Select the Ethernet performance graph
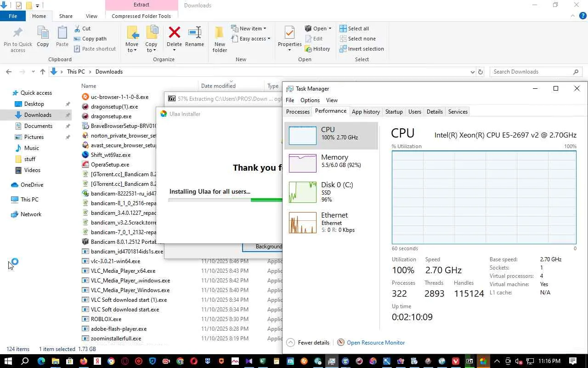Screen dimensions: 588x368 (303, 223)
